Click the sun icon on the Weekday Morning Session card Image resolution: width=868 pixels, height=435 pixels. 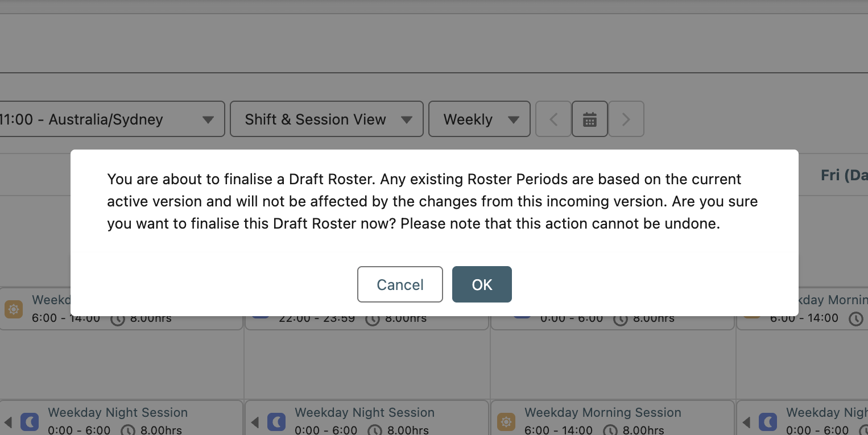[506, 422]
